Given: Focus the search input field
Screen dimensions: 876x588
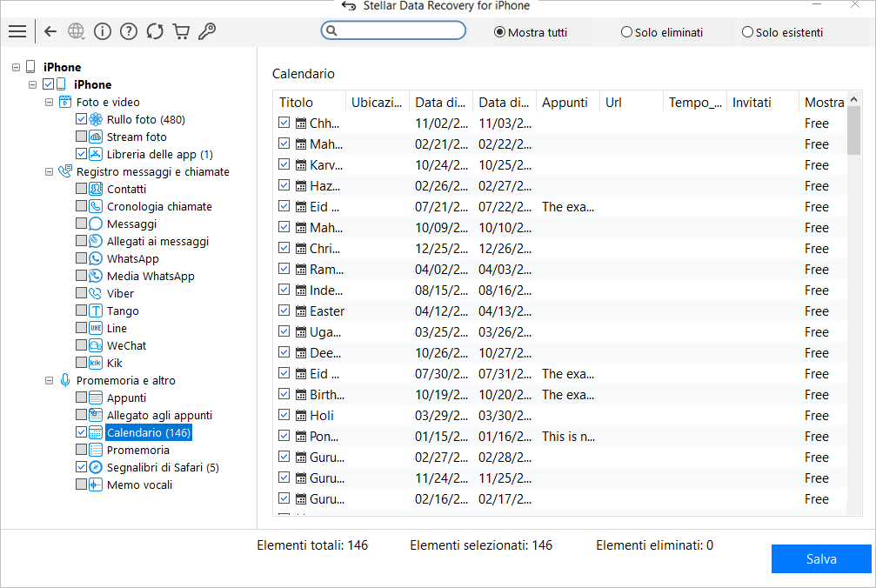Looking at the screenshot, I should point(393,30).
